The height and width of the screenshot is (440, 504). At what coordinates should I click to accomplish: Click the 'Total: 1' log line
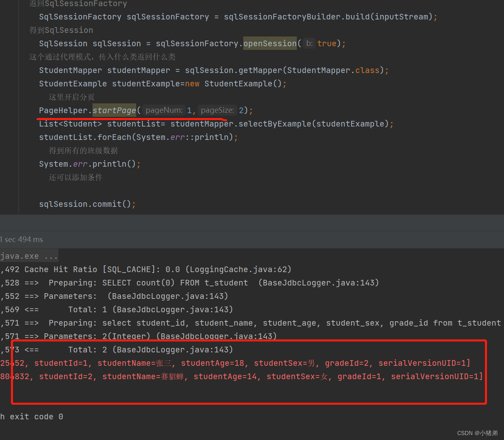116,309
